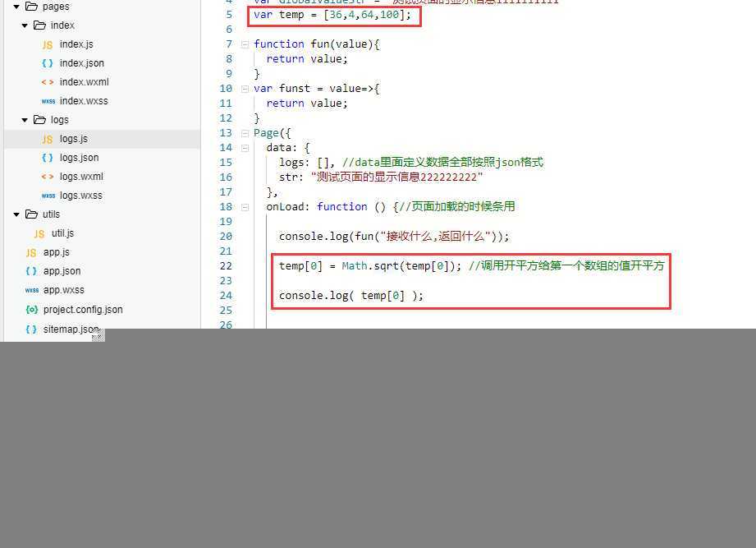Click JS icon of index.js

(48, 45)
